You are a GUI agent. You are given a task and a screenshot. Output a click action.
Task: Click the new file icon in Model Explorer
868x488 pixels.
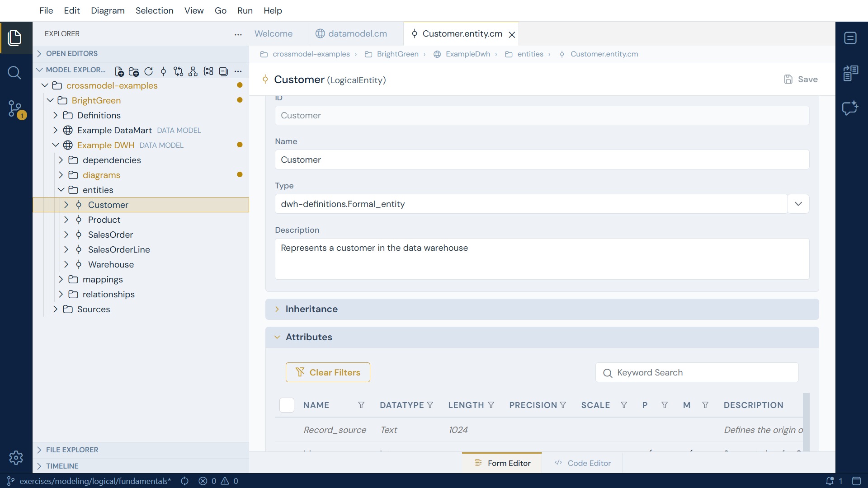pyautogui.click(x=119, y=71)
